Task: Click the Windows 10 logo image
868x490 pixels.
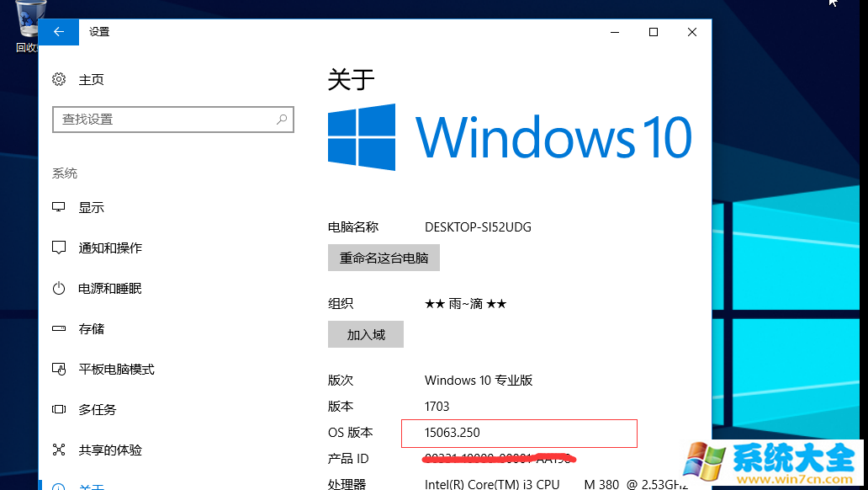Action: (510, 137)
